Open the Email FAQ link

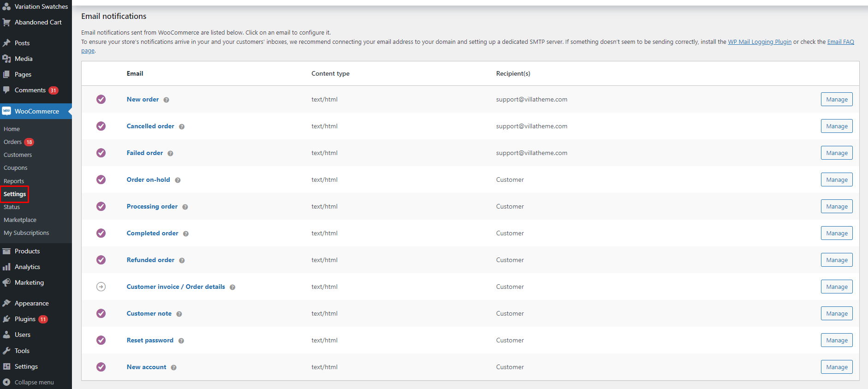[841, 42]
